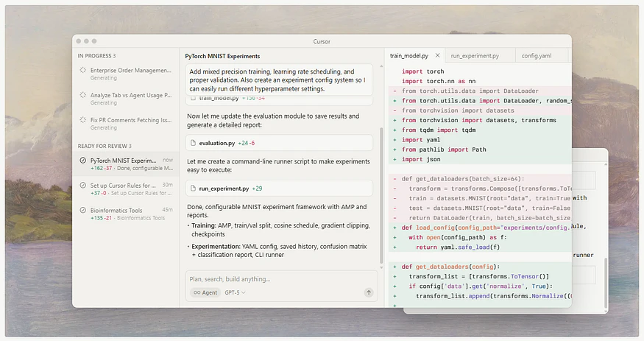Viewport: 644px width, 341px height.
Task: Close the train_model.py tab
Action: (437, 55)
